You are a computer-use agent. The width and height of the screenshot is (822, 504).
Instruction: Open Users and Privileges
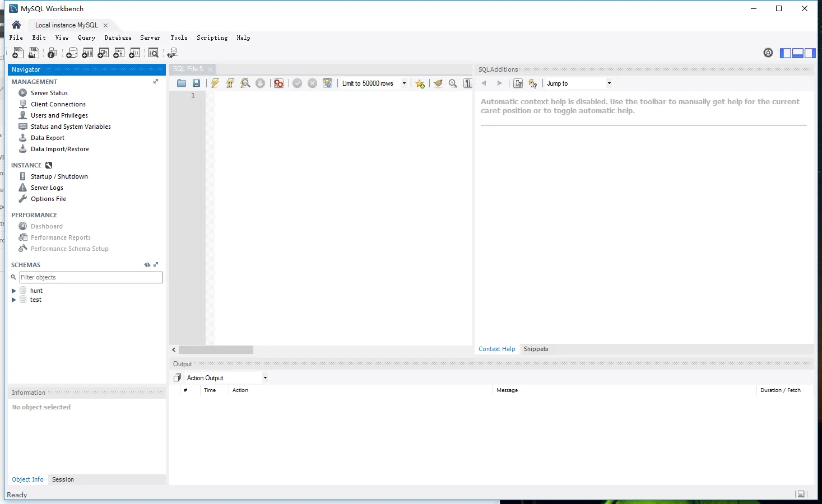coord(59,115)
